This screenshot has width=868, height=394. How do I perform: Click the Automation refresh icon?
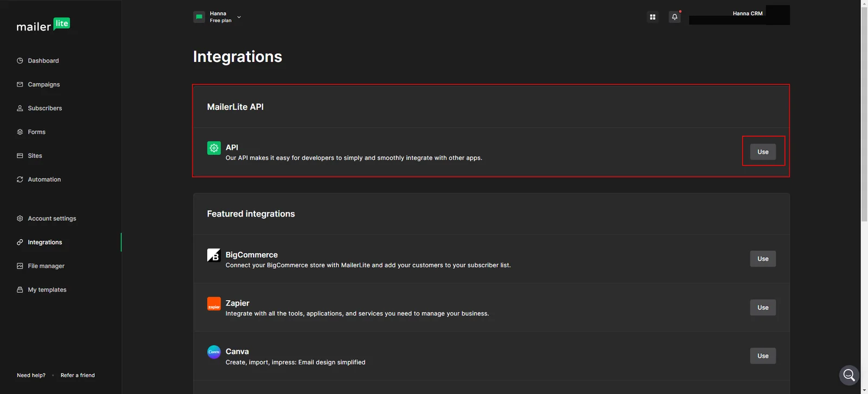(x=20, y=180)
